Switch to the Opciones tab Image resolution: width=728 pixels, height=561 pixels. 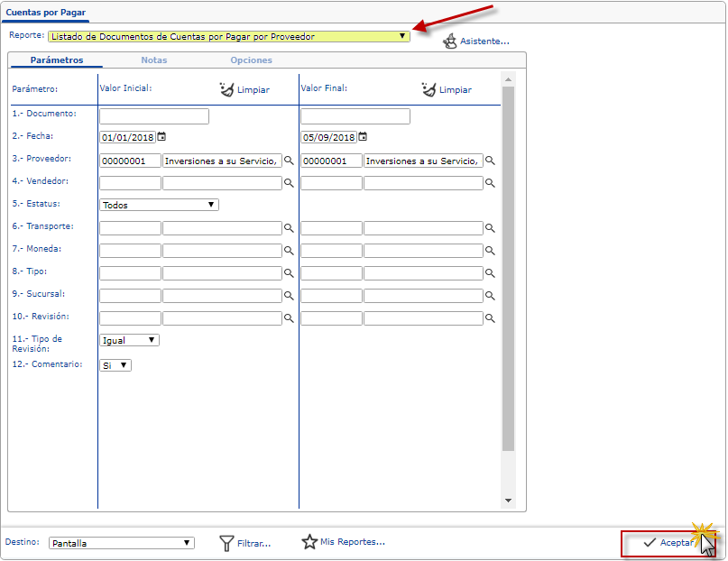pyautogui.click(x=251, y=60)
